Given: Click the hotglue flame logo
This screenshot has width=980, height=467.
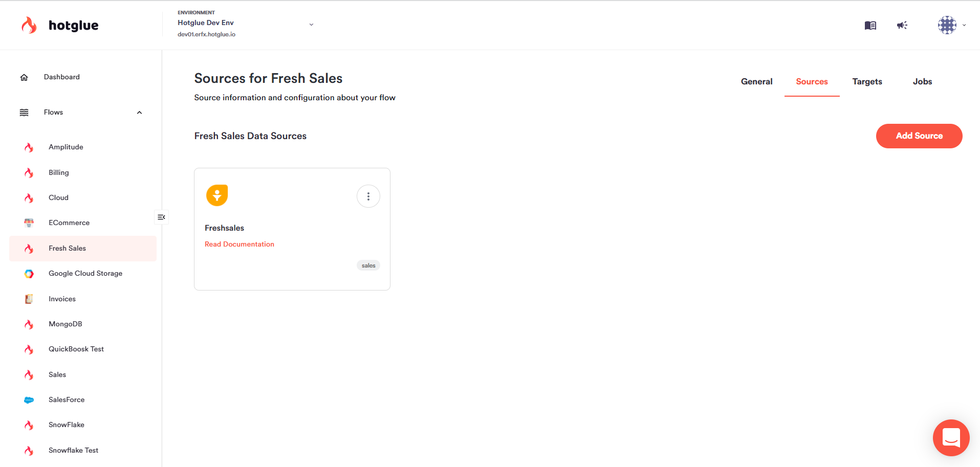Looking at the screenshot, I should tap(29, 25).
